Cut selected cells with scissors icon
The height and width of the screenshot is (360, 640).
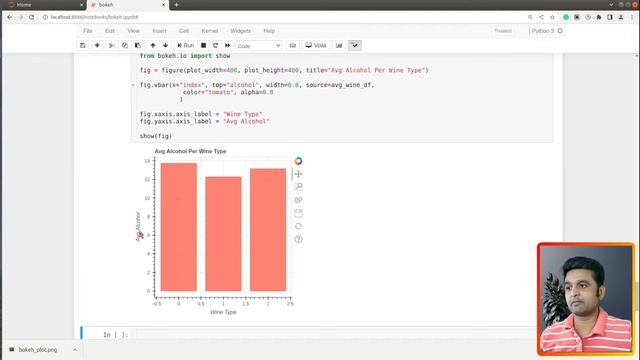tap(111, 45)
